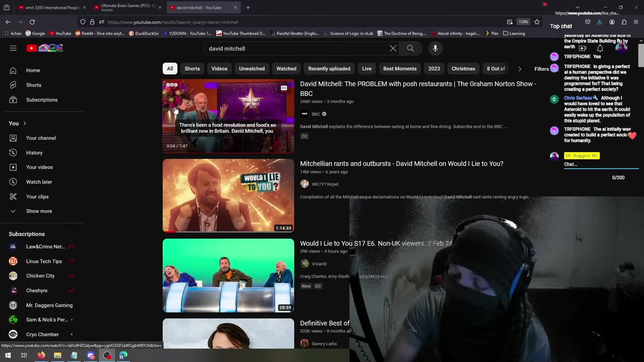This screenshot has width=644, height=362.
Task: Open the WILTY? Nope! channel link
Action: tap(325, 184)
